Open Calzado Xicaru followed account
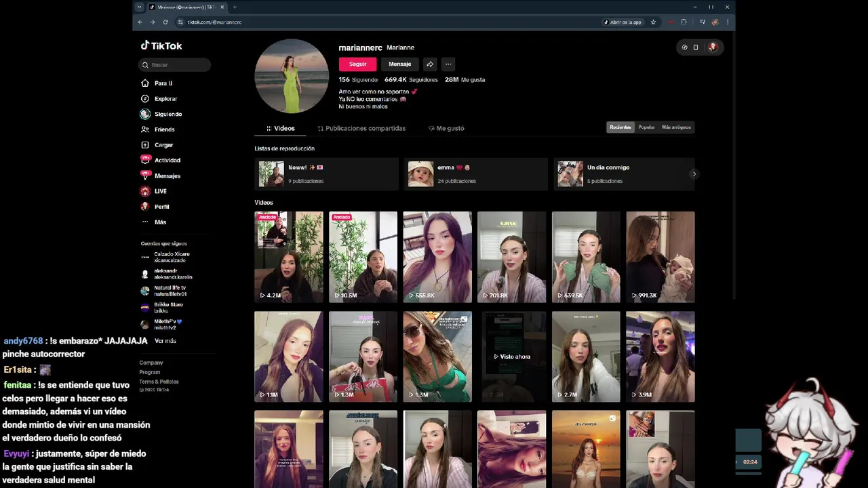This screenshot has height=488, width=868. (166, 257)
